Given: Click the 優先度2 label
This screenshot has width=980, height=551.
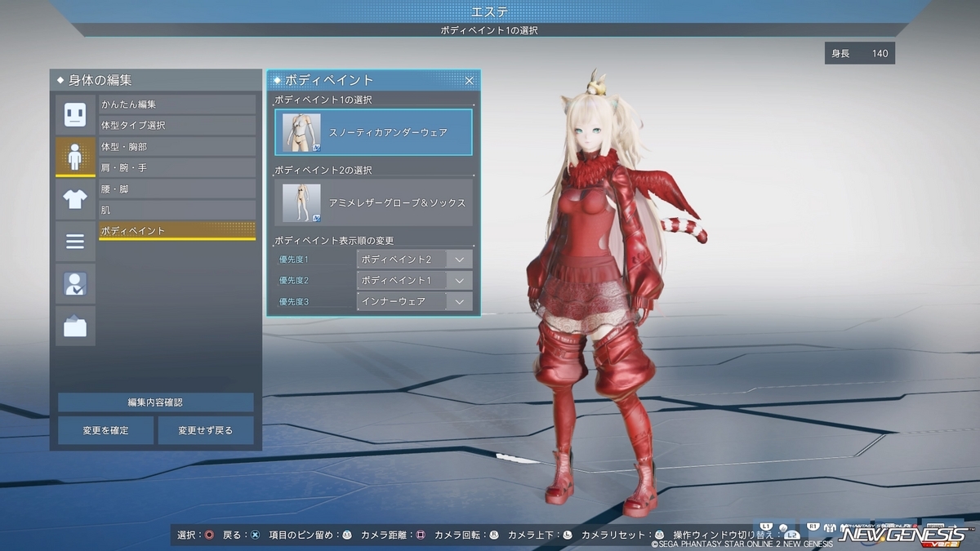Looking at the screenshot, I should [294, 281].
